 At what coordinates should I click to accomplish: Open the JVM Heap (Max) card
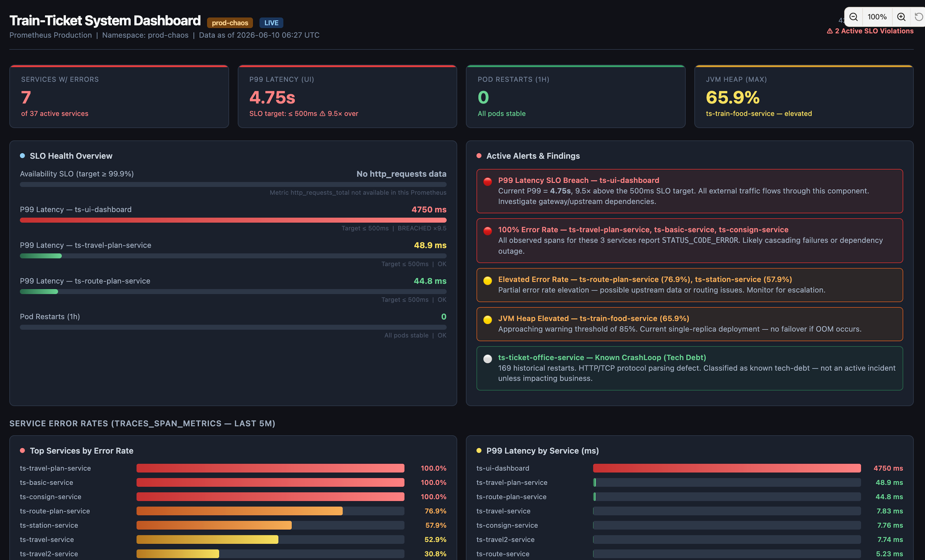pyautogui.click(x=804, y=96)
